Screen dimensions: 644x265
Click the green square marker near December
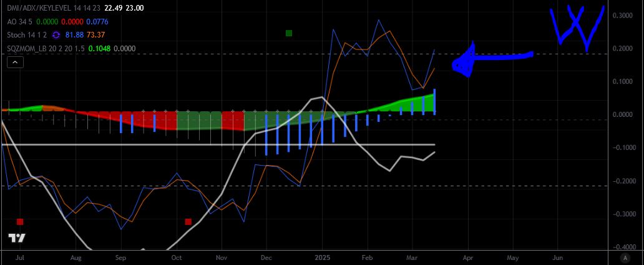point(289,33)
